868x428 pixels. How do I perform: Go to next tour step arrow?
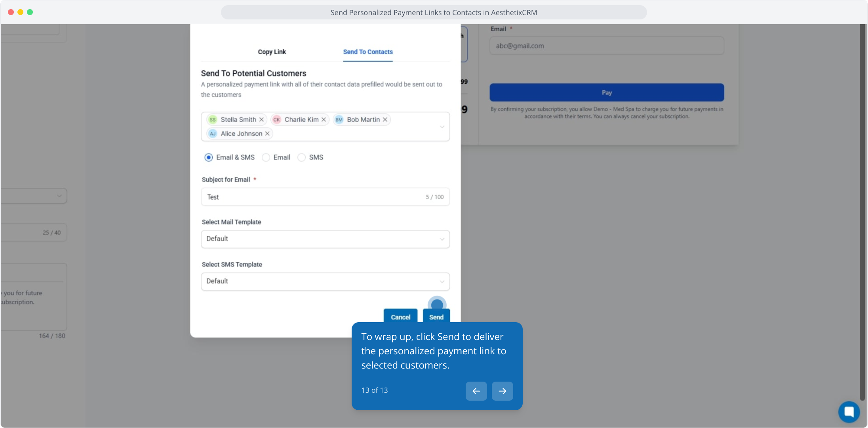point(502,391)
